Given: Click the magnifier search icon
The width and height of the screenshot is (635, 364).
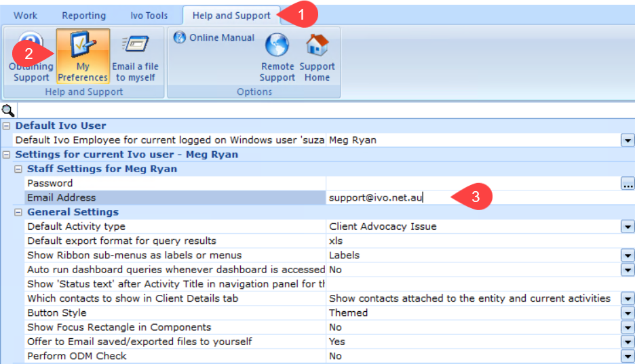Looking at the screenshot, I should point(7,110).
